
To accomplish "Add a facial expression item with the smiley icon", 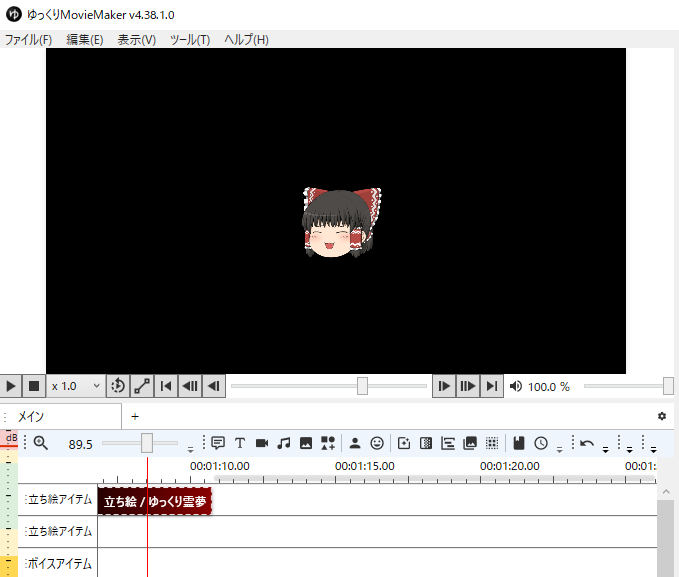I will [x=377, y=443].
